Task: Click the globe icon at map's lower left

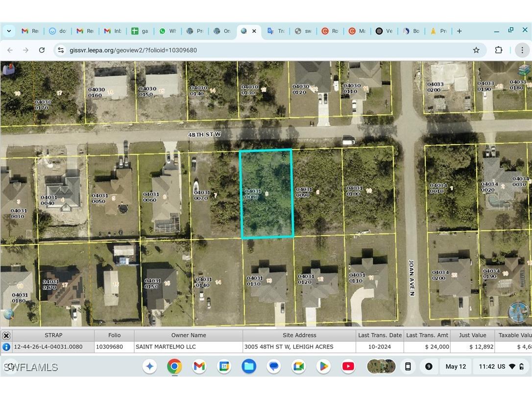Action: 9,314
